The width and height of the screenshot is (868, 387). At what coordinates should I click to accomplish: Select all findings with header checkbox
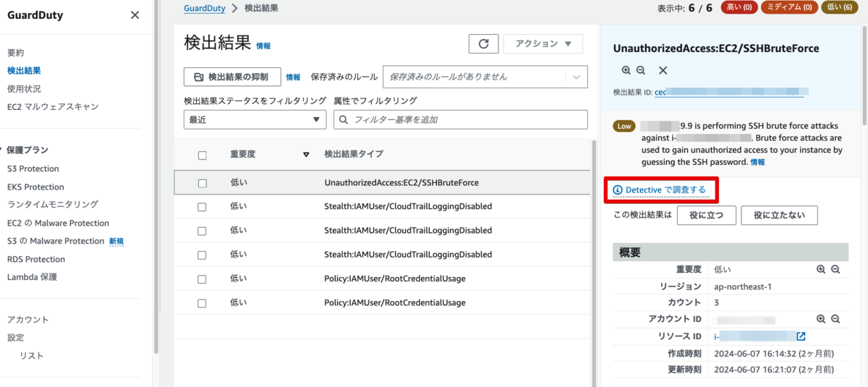coord(203,155)
